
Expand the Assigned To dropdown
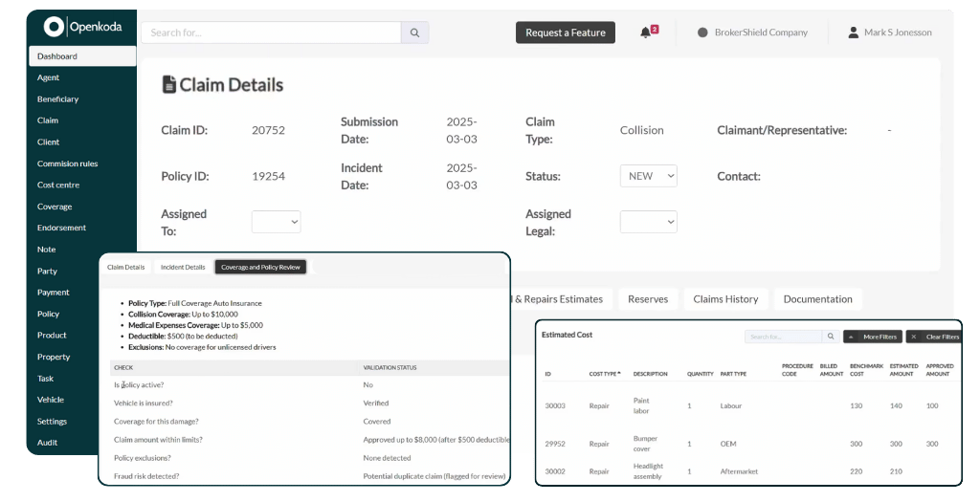tap(276, 222)
